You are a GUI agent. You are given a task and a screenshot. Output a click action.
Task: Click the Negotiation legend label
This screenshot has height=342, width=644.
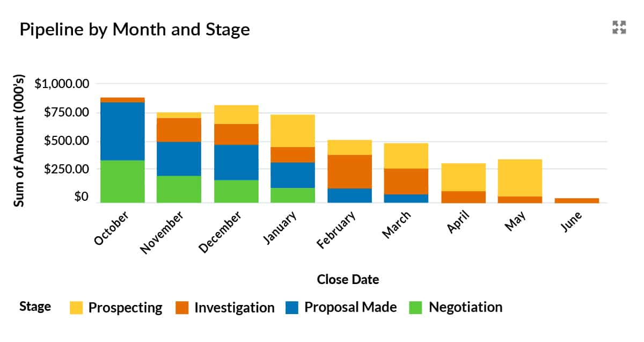(465, 307)
